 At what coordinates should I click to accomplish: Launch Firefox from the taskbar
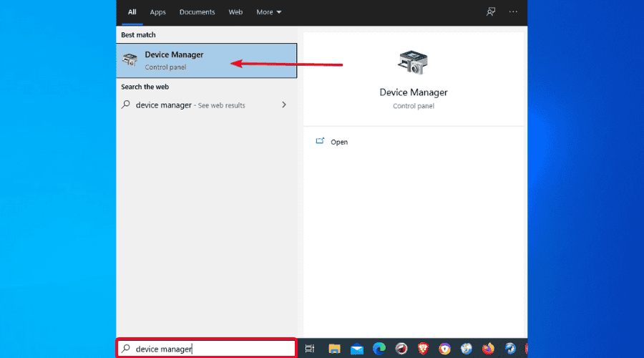coord(488,349)
